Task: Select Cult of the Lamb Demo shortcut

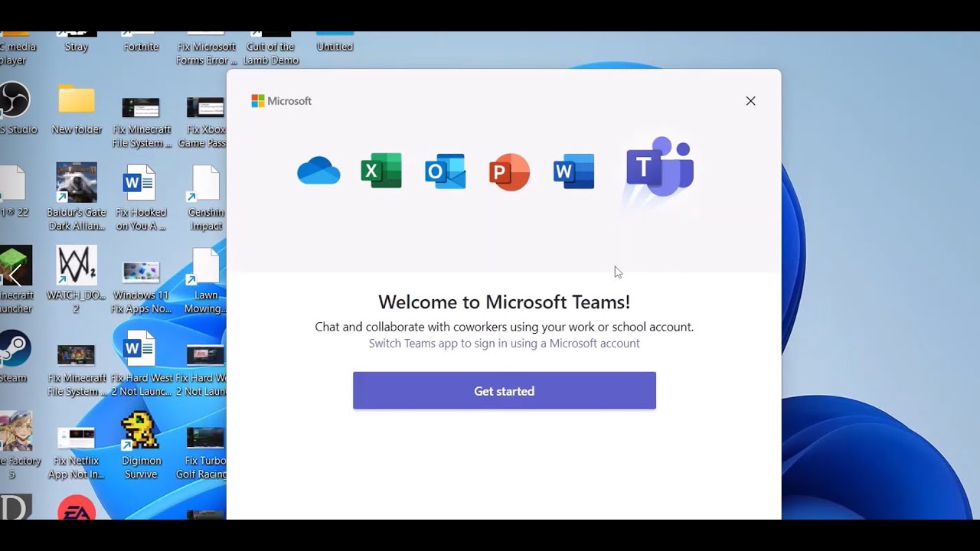Action: coord(271,49)
